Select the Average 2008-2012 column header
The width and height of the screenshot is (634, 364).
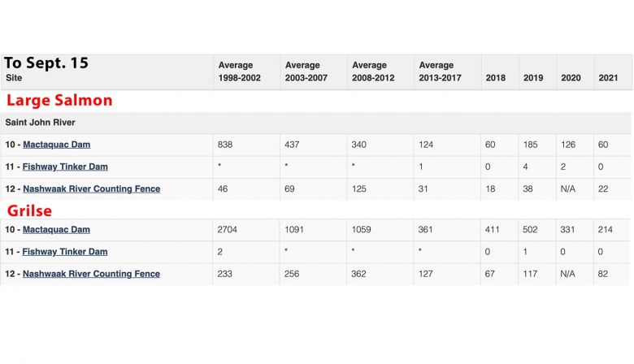[x=374, y=71]
